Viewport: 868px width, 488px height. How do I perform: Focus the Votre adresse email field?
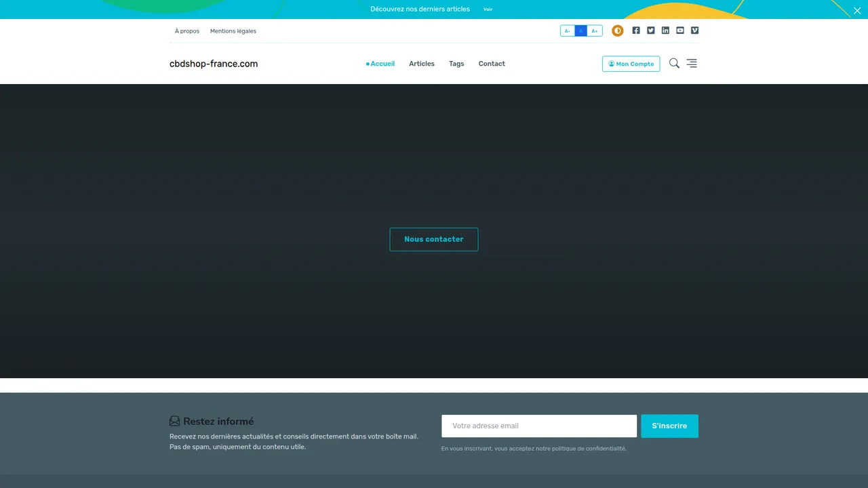[539, 426]
